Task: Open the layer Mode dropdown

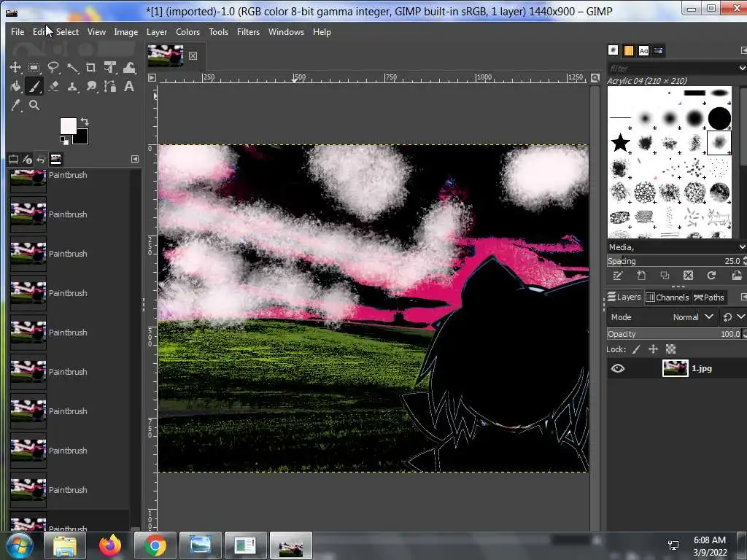Action: [662, 317]
